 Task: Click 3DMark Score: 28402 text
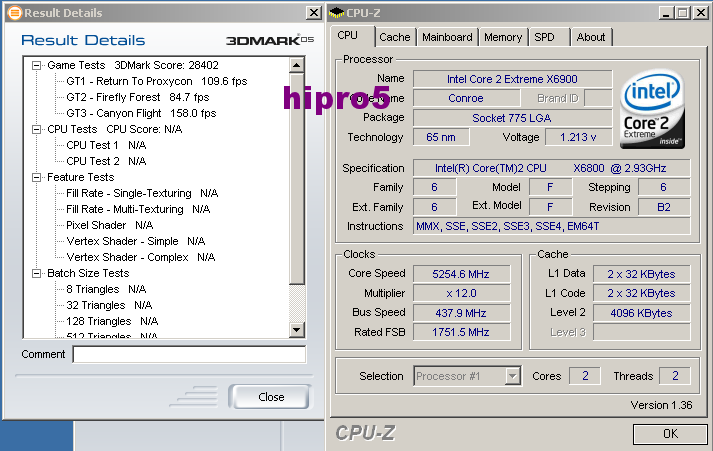coord(166,65)
